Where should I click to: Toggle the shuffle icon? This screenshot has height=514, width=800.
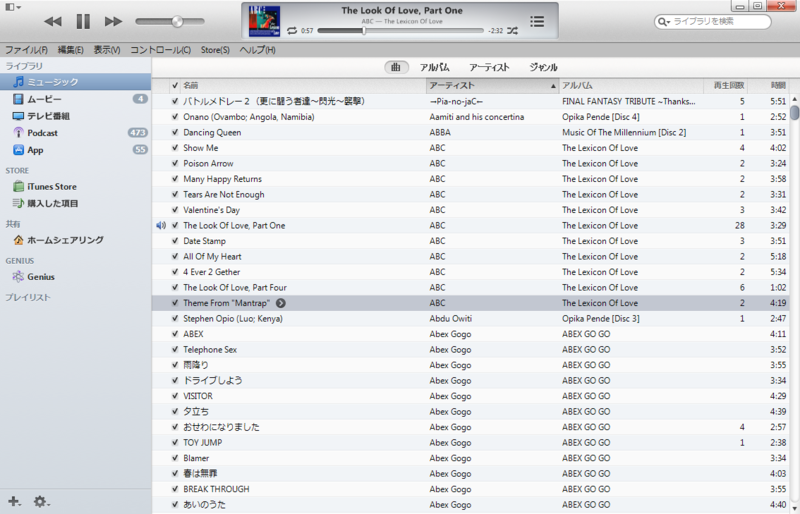(513, 31)
